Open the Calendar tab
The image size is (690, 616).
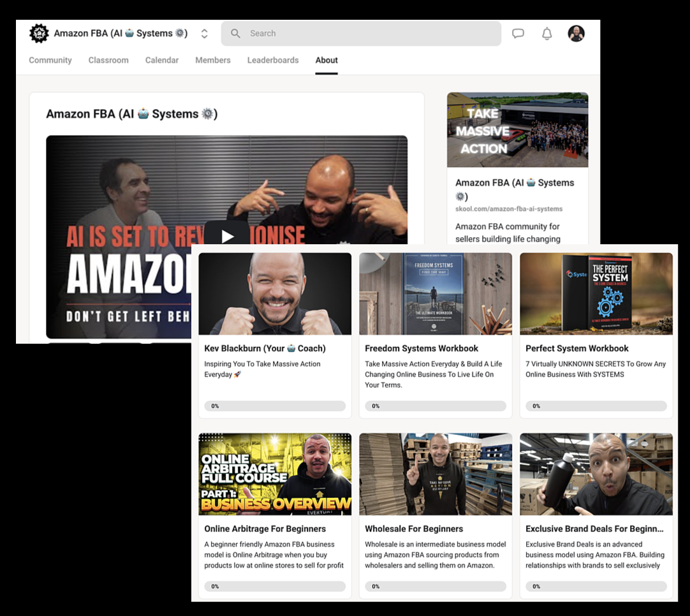pyautogui.click(x=162, y=61)
